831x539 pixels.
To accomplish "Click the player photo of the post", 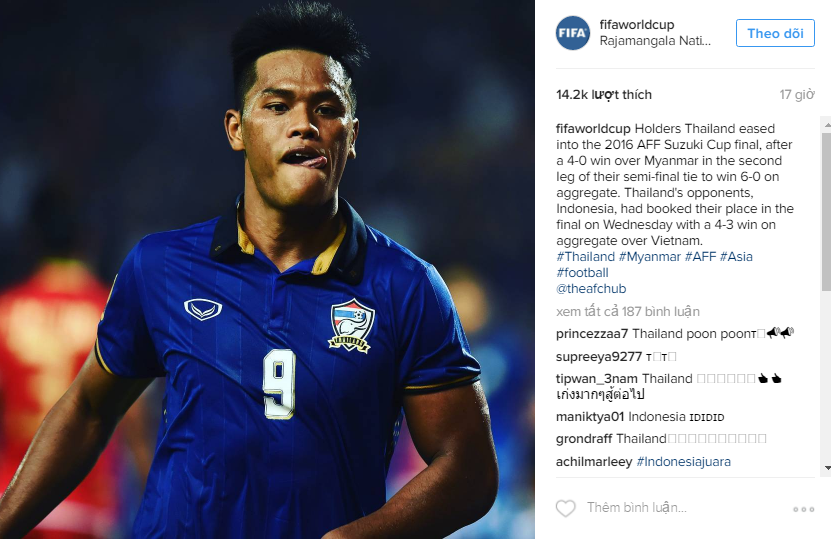I will pyautogui.click(x=267, y=269).
